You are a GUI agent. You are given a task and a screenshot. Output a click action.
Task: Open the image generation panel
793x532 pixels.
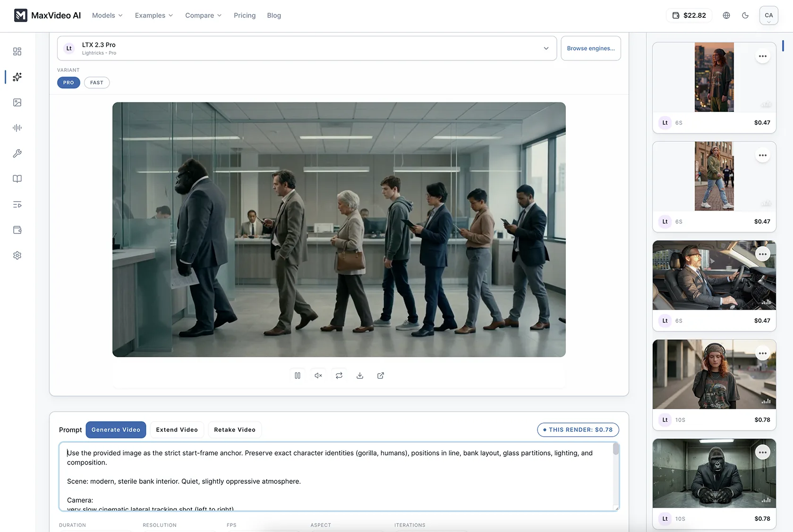17,102
